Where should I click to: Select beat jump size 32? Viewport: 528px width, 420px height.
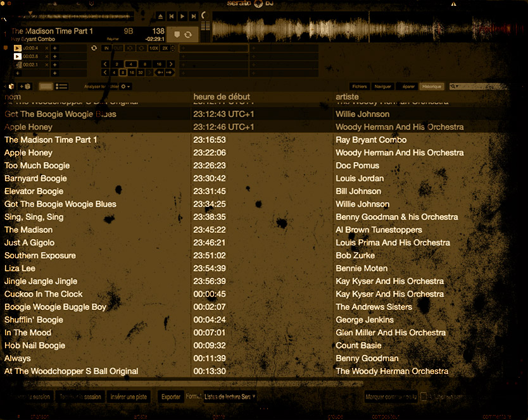141,72
